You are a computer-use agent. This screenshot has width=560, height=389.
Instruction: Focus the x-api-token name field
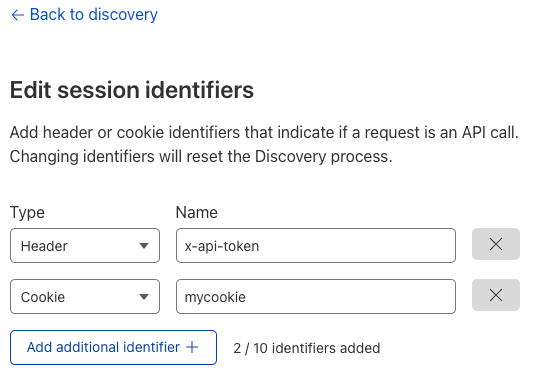click(316, 246)
